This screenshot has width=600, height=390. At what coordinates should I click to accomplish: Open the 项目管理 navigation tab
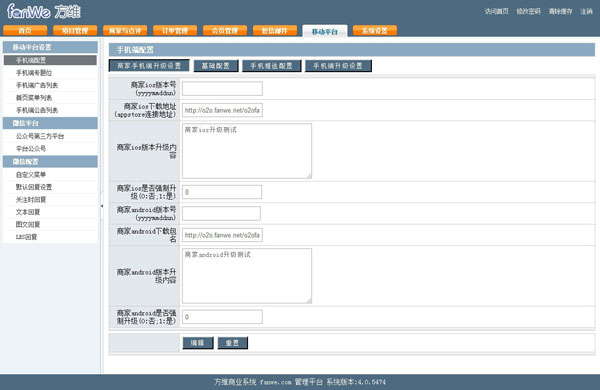point(75,31)
